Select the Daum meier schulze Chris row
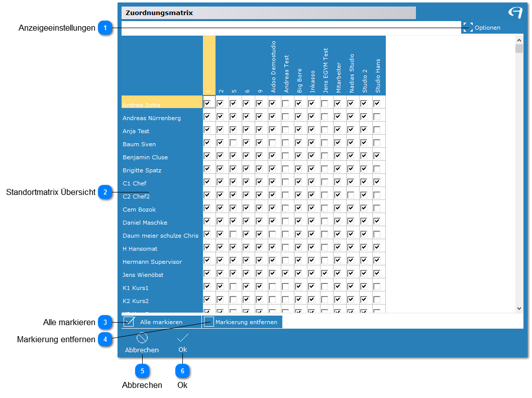The height and width of the screenshot is (398, 532). click(x=160, y=236)
